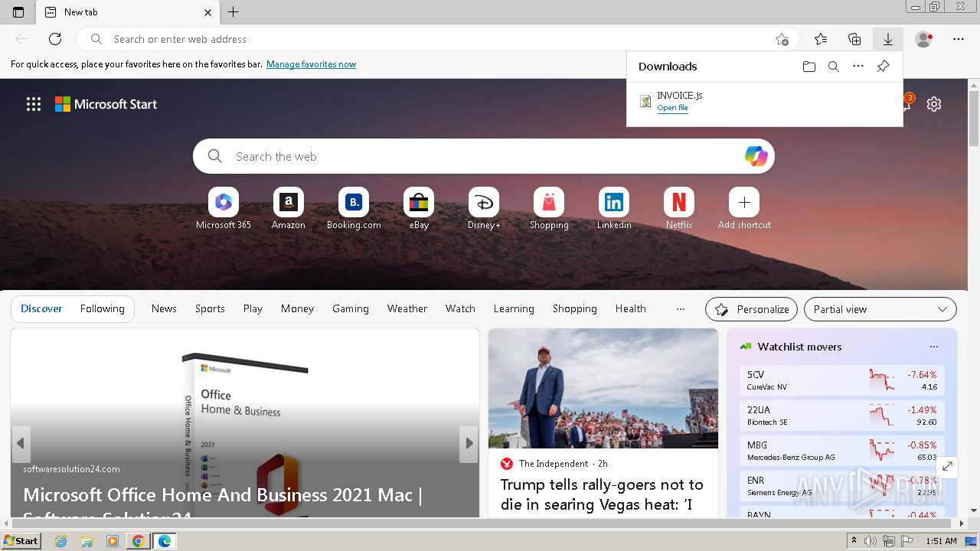Click the address bar field

pos(438,39)
